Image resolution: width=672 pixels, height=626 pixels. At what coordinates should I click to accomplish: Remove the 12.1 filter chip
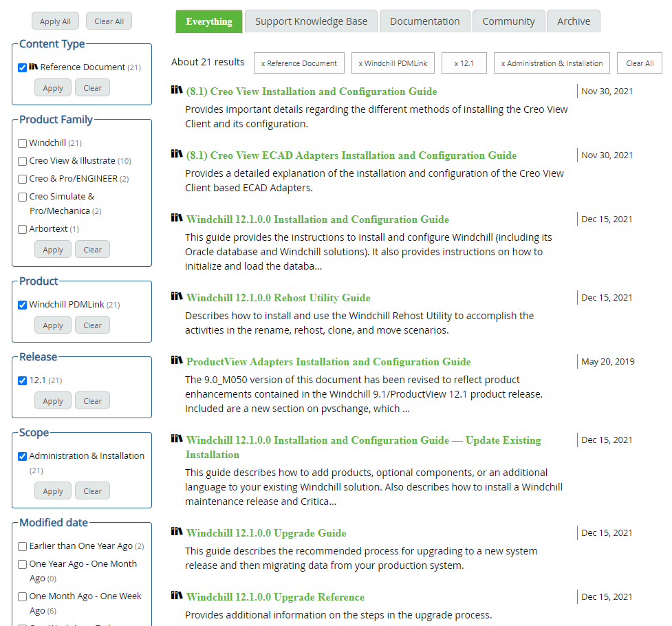464,63
